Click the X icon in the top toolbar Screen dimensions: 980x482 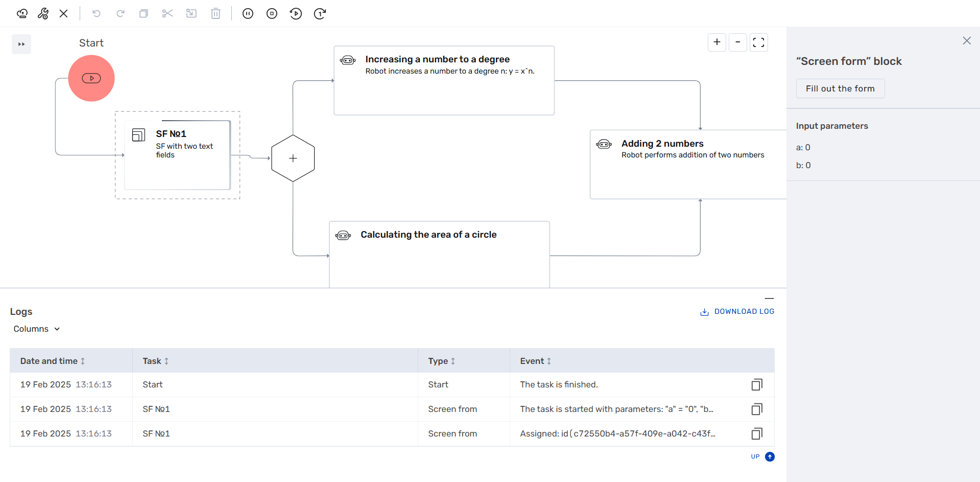(64, 14)
